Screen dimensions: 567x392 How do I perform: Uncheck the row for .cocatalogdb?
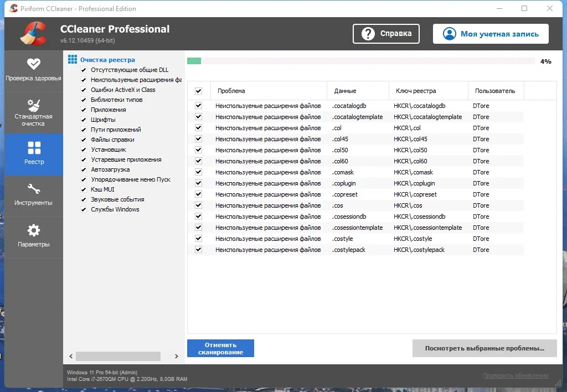(x=199, y=106)
